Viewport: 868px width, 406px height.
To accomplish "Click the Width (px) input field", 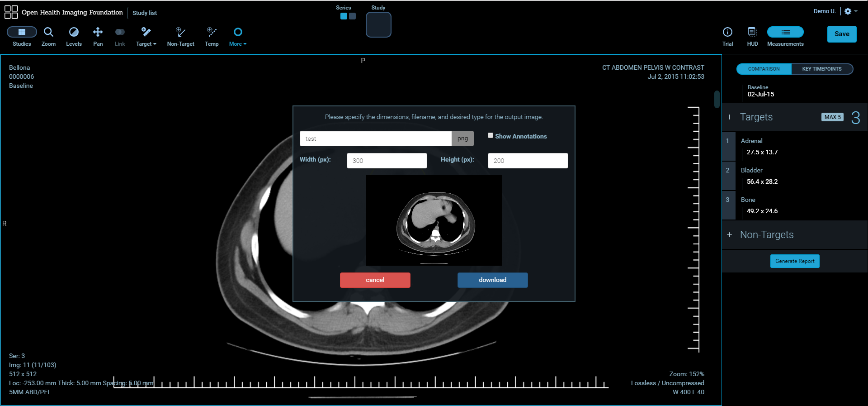I will 387,161.
